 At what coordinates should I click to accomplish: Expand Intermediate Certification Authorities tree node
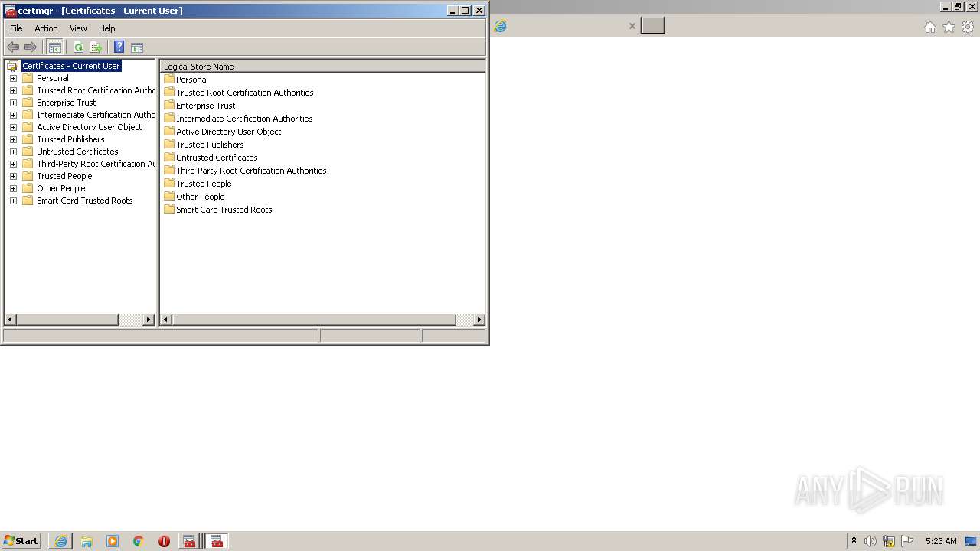[x=13, y=115]
